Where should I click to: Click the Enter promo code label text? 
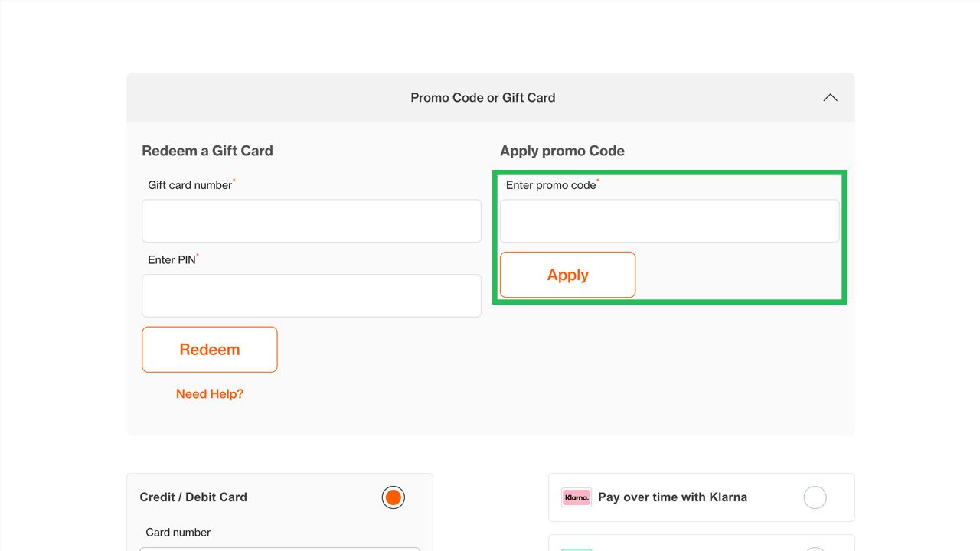[550, 185]
